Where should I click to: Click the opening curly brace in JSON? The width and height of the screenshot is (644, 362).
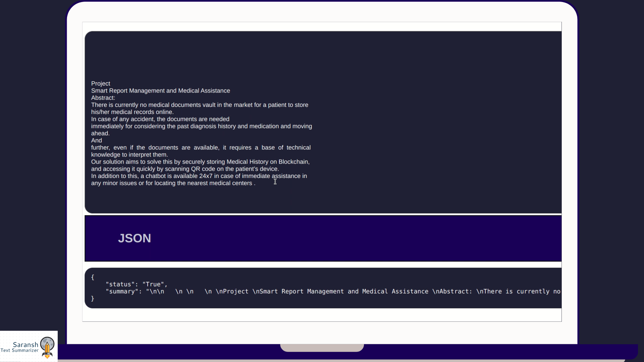[x=93, y=277]
